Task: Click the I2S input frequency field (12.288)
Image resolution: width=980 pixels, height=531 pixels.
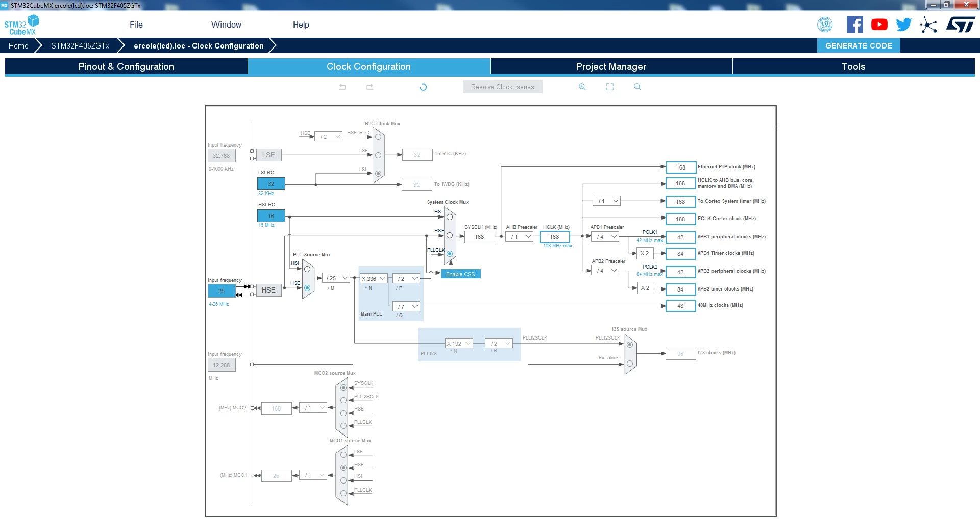Action: point(222,365)
